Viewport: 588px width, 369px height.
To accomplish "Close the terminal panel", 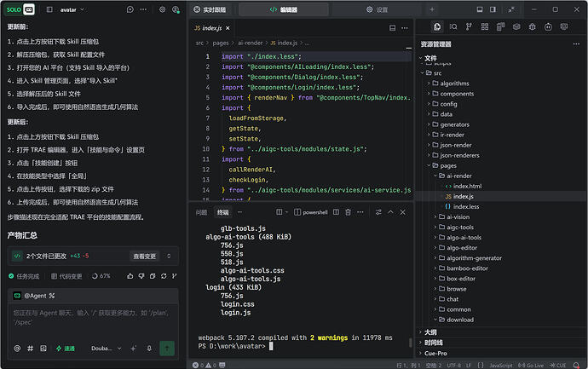I will pos(403,212).
